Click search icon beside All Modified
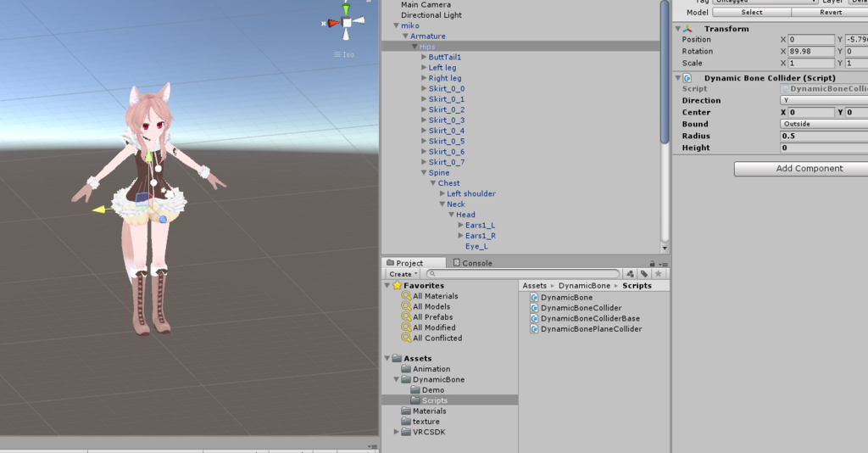This screenshot has width=868, height=453. [406, 327]
